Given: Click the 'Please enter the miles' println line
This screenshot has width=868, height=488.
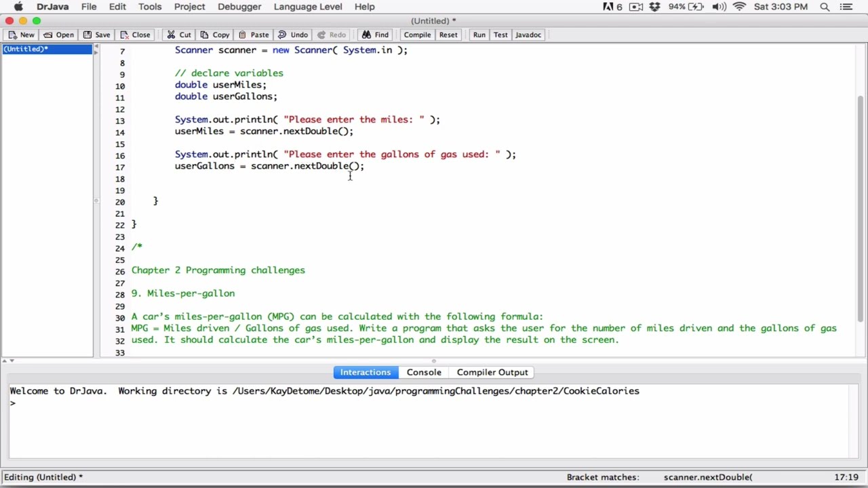Looking at the screenshot, I should [x=307, y=120].
